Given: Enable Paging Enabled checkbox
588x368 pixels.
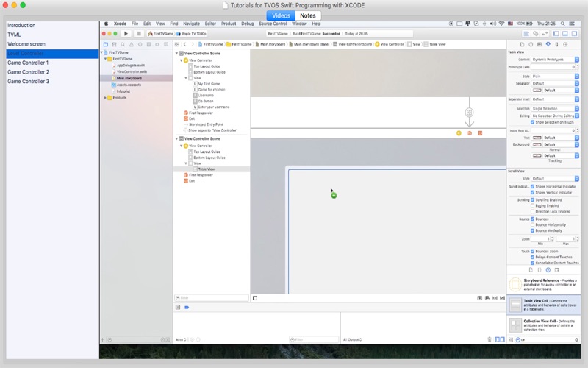Looking at the screenshot, I should [x=532, y=206].
